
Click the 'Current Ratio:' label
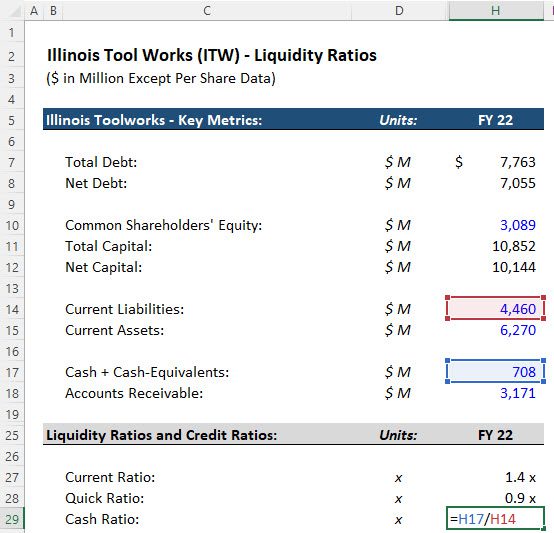[110, 477]
